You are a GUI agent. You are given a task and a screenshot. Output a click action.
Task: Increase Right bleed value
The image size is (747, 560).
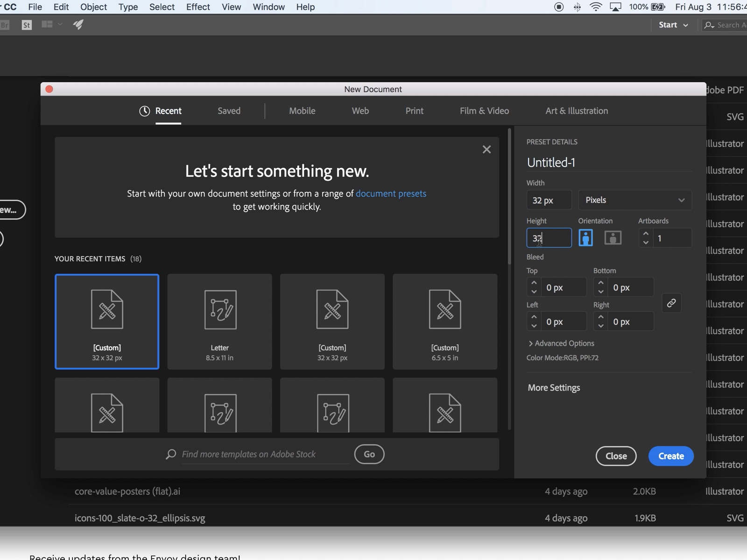601,317
